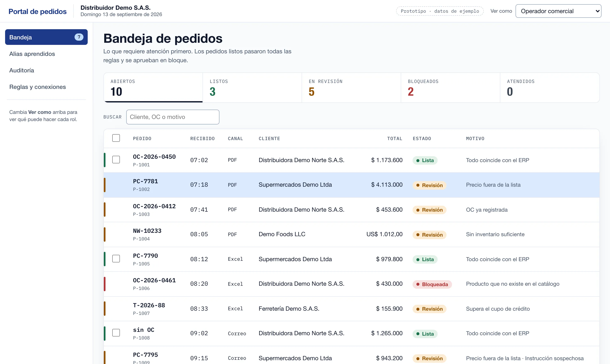The image size is (610, 364).
Task: Click the 7 count badge on Bandeja
Action: tap(79, 37)
